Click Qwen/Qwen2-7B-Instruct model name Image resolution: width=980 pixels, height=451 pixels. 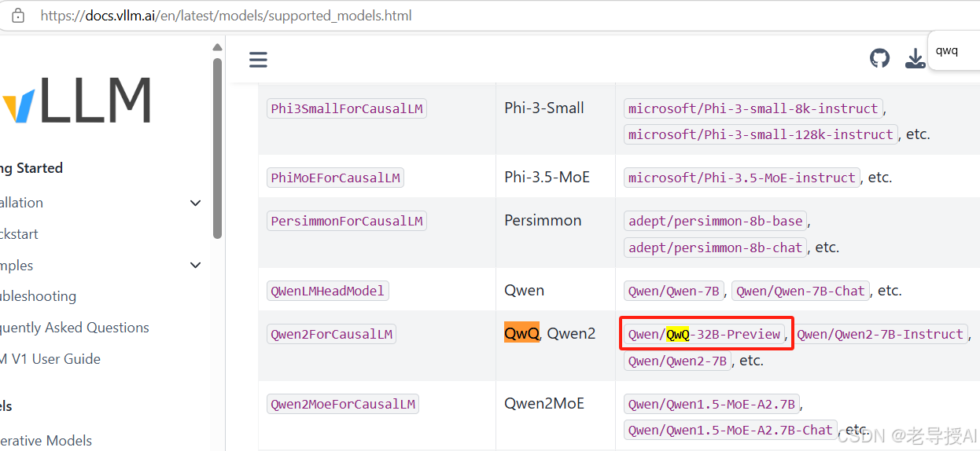[880, 334]
